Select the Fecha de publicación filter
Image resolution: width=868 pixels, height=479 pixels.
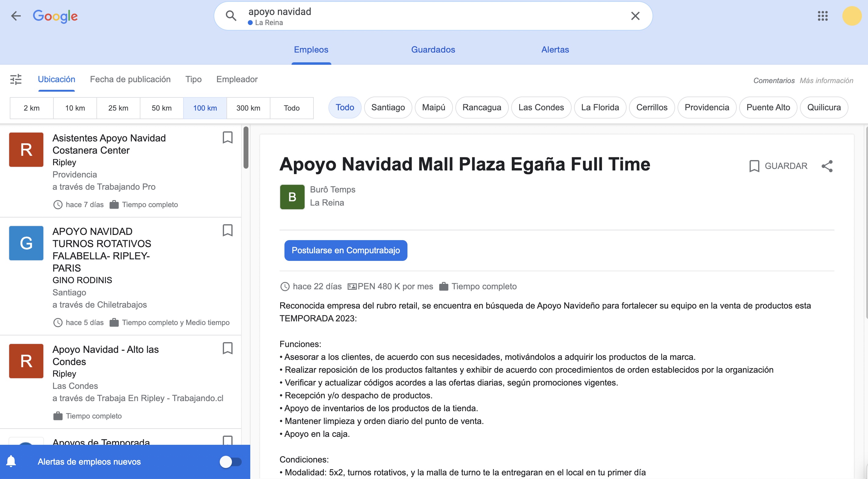tap(130, 79)
